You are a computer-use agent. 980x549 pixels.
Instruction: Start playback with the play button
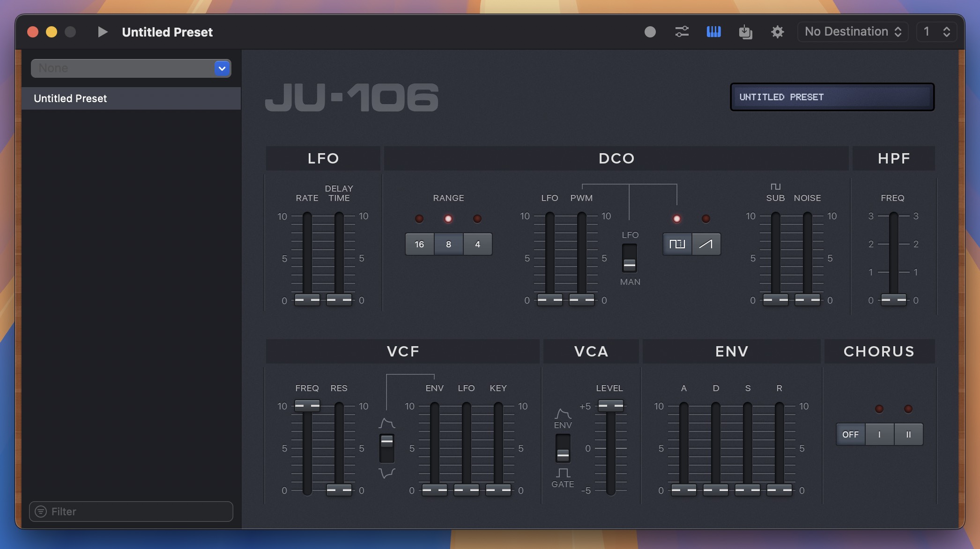(103, 32)
